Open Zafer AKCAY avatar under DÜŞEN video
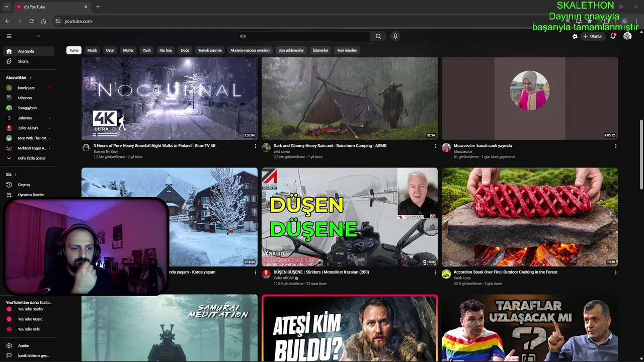This screenshot has width=644, height=362. pyautogui.click(x=266, y=274)
